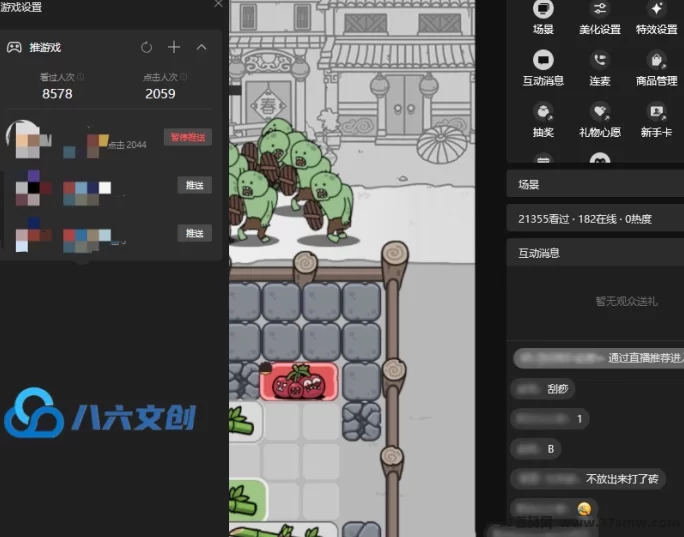
Task: Refresh the 推游戏 game list
Action: (x=147, y=47)
